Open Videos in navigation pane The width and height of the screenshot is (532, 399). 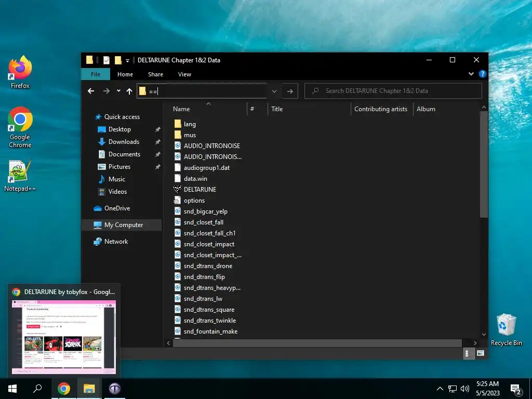coord(112,192)
